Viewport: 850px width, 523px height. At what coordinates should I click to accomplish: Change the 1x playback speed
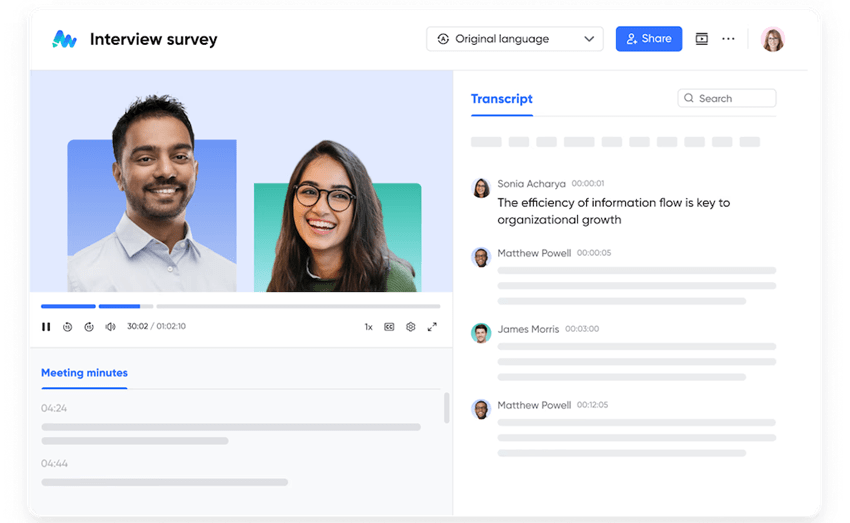click(x=368, y=327)
